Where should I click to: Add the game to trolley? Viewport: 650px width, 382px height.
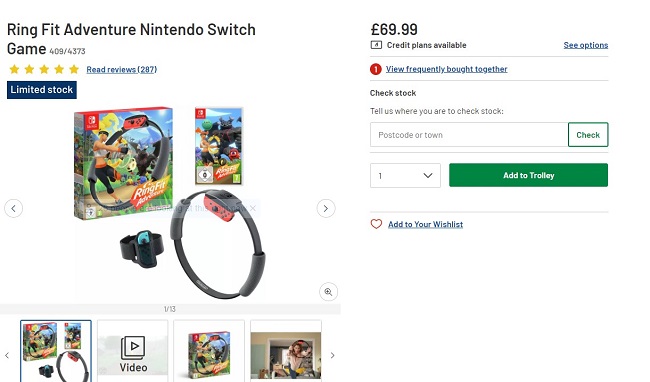[x=529, y=175]
